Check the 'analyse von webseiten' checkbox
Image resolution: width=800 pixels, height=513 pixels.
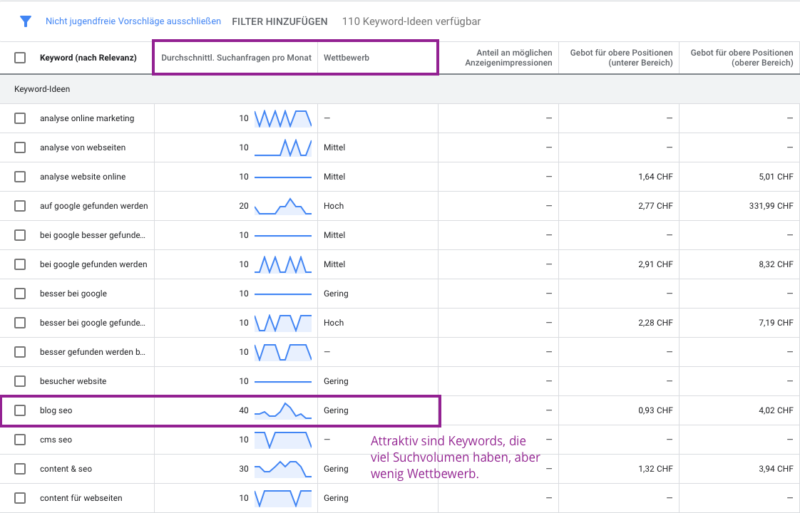tap(20, 148)
